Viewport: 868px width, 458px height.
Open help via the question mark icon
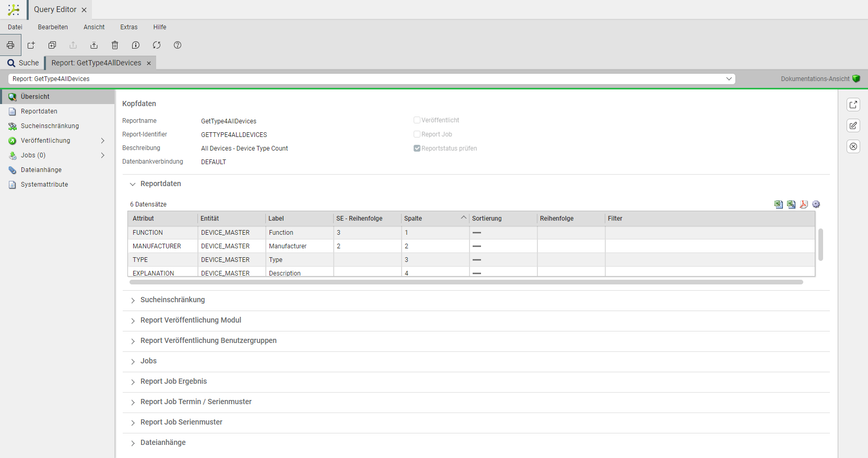click(x=178, y=45)
